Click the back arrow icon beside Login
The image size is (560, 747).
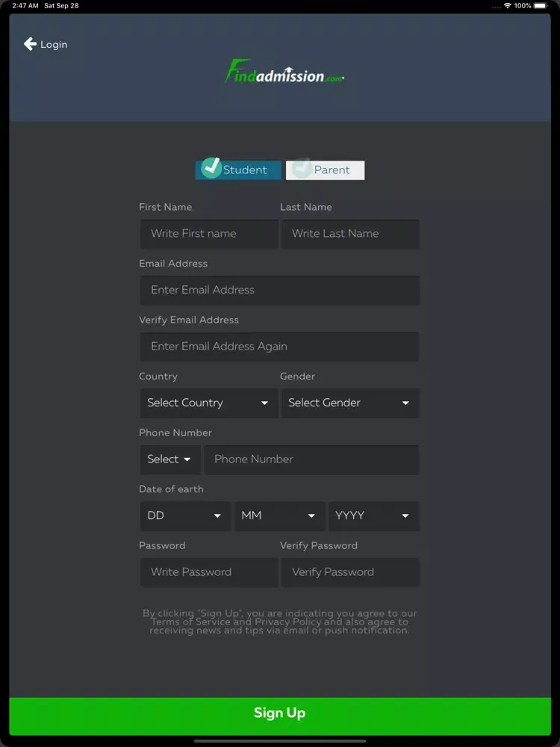[30, 44]
